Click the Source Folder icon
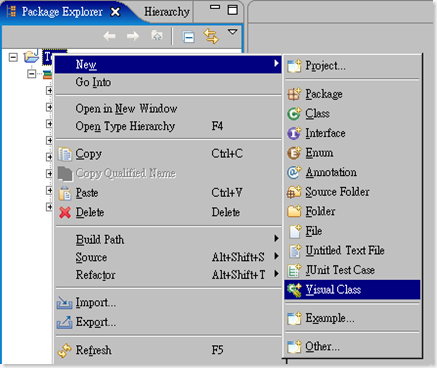Viewport: 437px width, 368px height. [x=294, y=192]
